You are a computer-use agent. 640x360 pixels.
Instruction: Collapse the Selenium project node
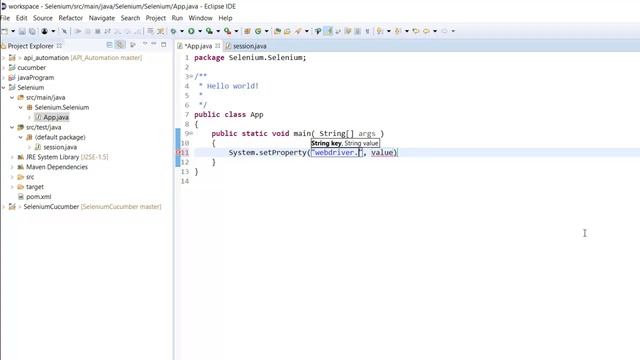click(4, 87)
